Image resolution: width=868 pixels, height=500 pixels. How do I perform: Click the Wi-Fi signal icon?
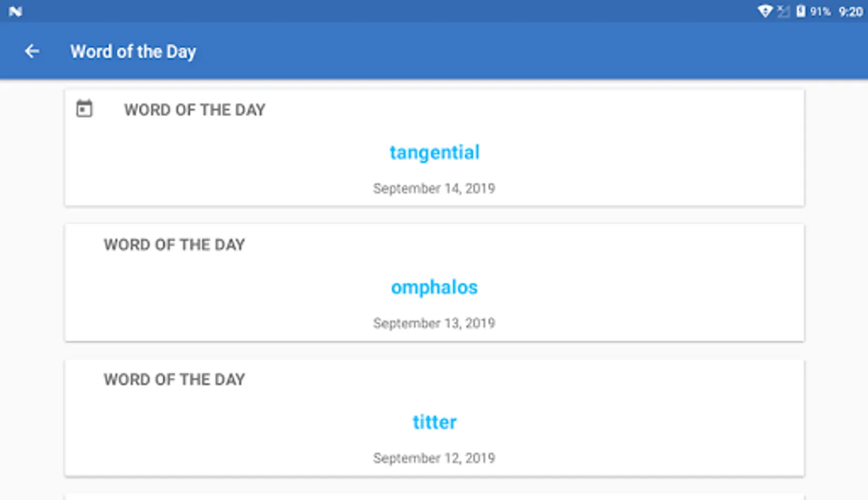point(765,11)
